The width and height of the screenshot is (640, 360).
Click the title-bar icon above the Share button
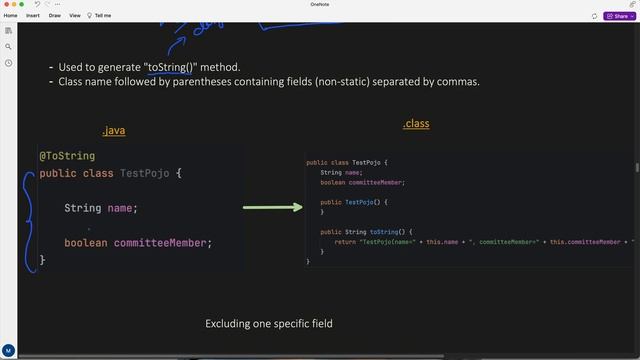pos(632,4)
